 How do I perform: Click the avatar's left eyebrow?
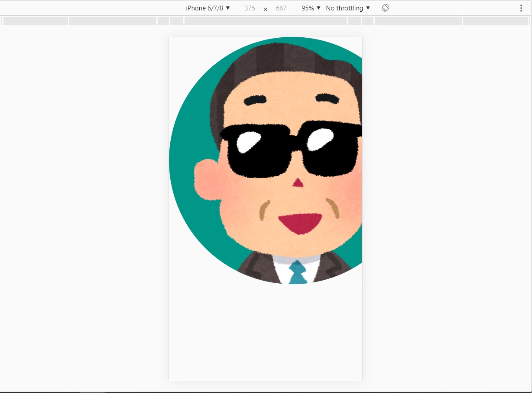(254, 101)
